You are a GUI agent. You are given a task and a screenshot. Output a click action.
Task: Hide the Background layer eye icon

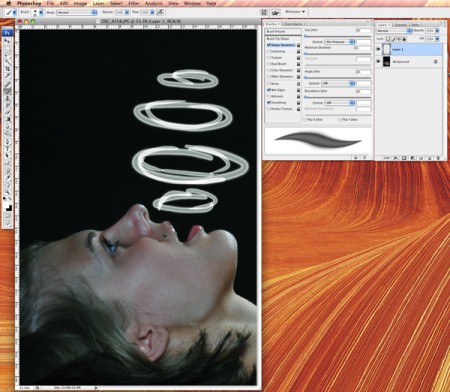point(378,61)
